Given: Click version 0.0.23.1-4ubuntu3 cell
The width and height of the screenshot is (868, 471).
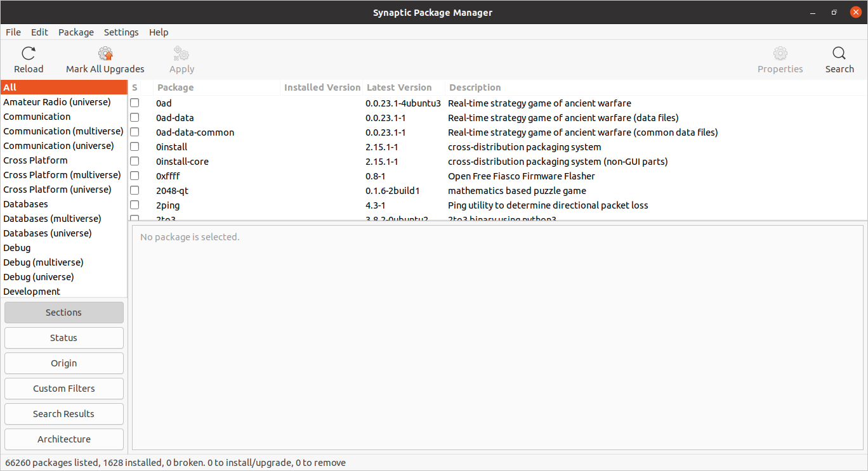Looking at the screenshot, I should (x=403, y=103).
